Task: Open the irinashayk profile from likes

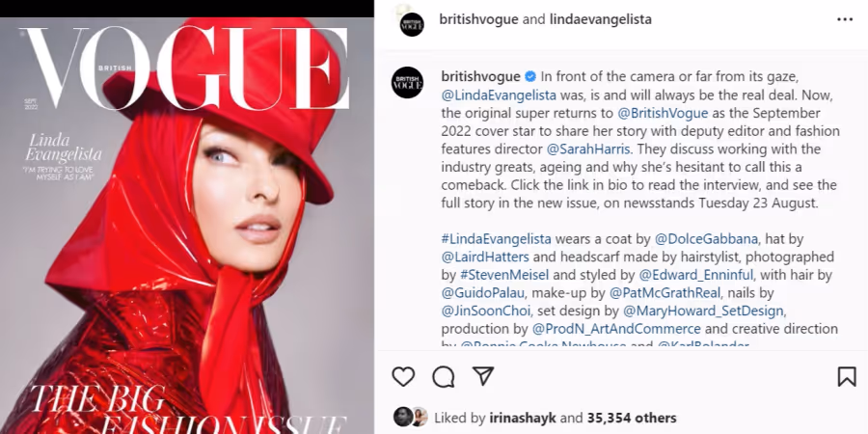Action: [x=523, y=418]
